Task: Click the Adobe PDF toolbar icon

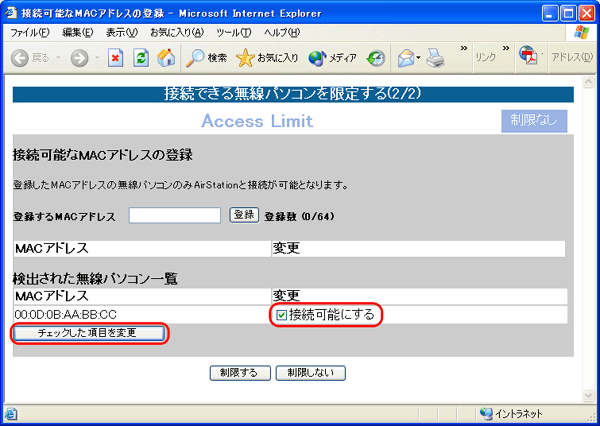Action: click(x=528, y=55)
